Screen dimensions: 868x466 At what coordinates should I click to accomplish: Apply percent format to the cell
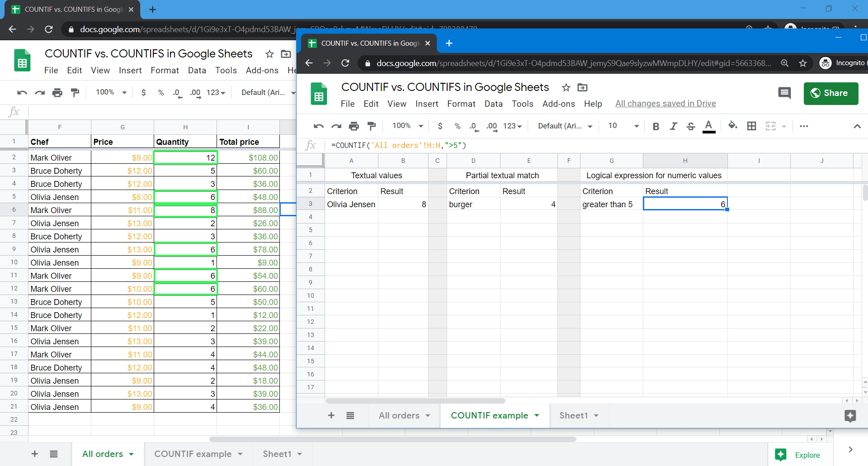[458, 126]
